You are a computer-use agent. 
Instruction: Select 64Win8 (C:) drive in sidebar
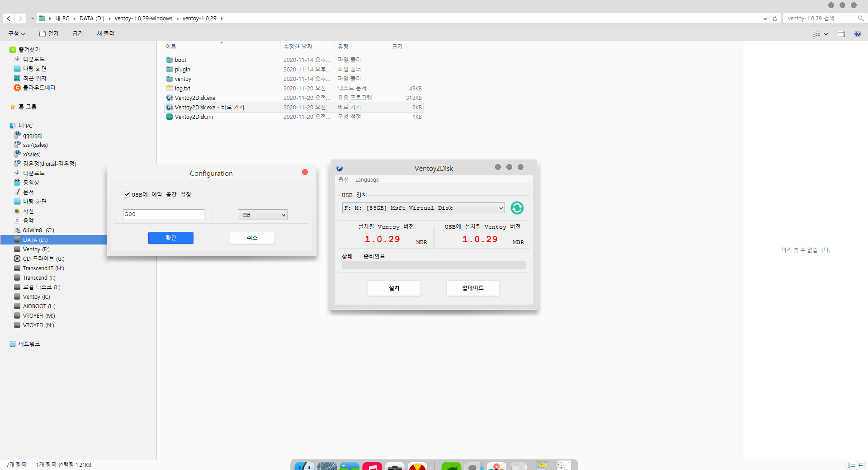click(x=38, y=230)
